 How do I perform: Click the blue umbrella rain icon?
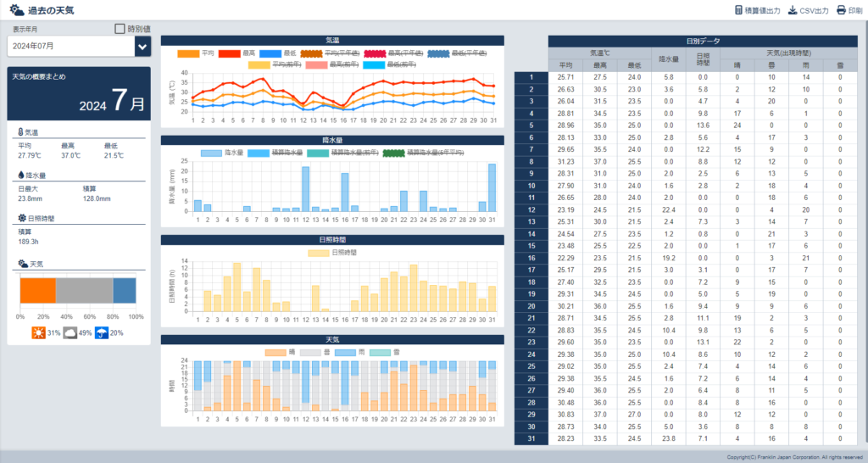coord(102,332)
